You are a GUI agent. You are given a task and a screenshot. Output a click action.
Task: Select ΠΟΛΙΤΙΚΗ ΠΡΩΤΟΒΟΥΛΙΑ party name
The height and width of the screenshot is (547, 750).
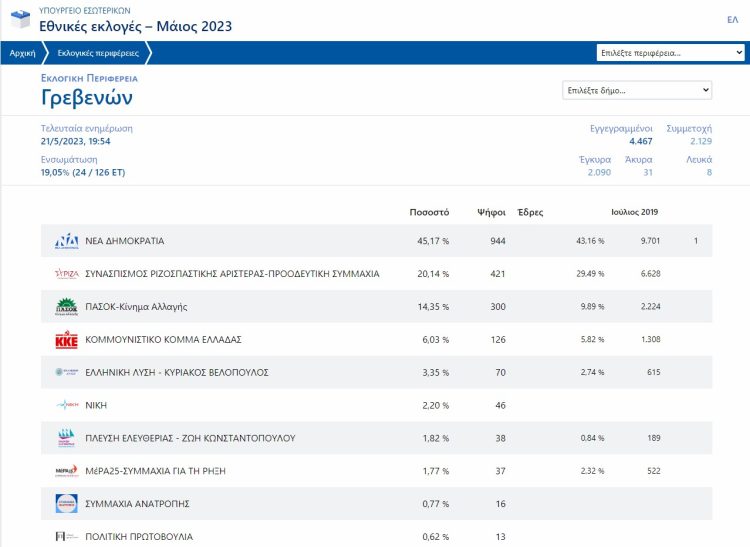point(139,537)
